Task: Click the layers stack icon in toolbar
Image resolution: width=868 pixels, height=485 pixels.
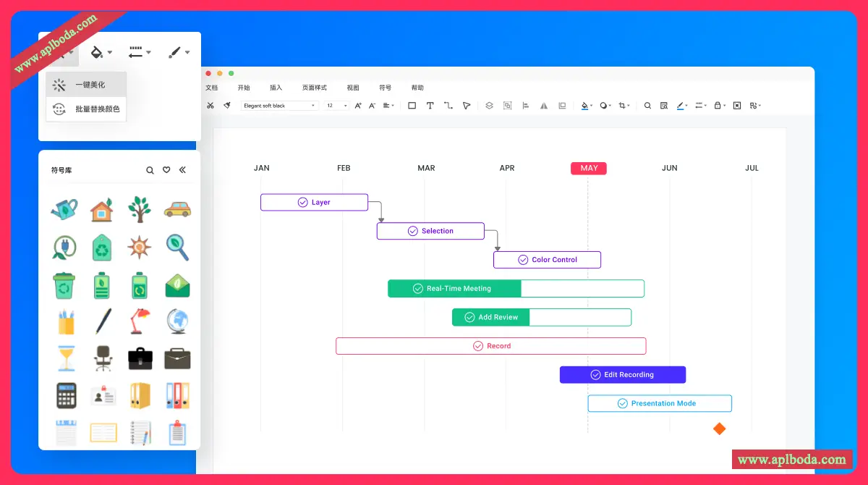Action: [x=489, y=106]
